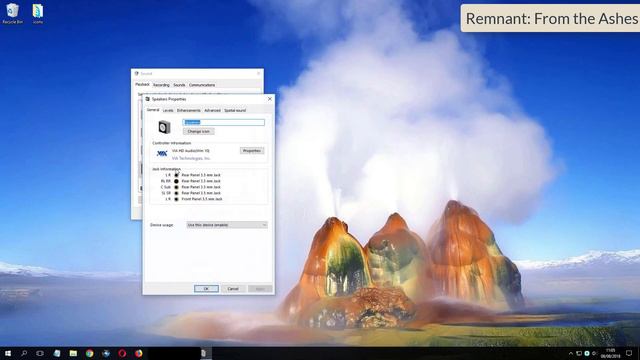Open the Spatial sound tab
This screenshot has width=640, height=360.
[x=235, y=110]
